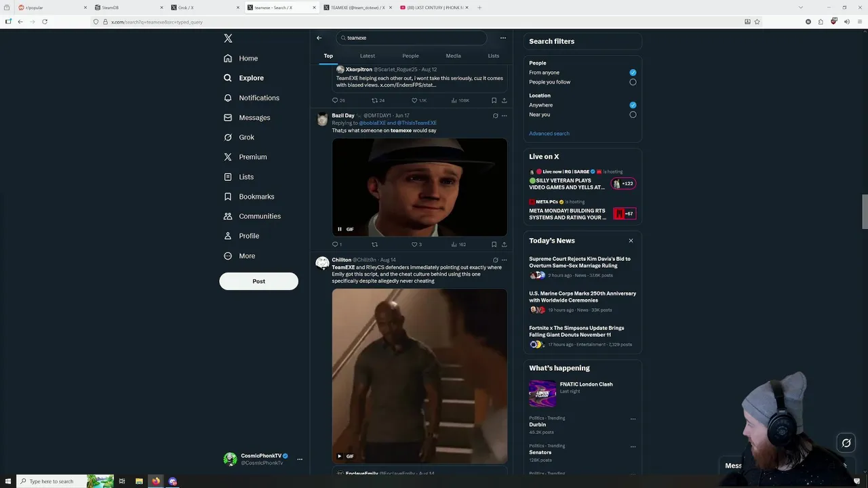Open the search options three-dot menu
This screenshot has width=868, height=488.
point(502,38)
